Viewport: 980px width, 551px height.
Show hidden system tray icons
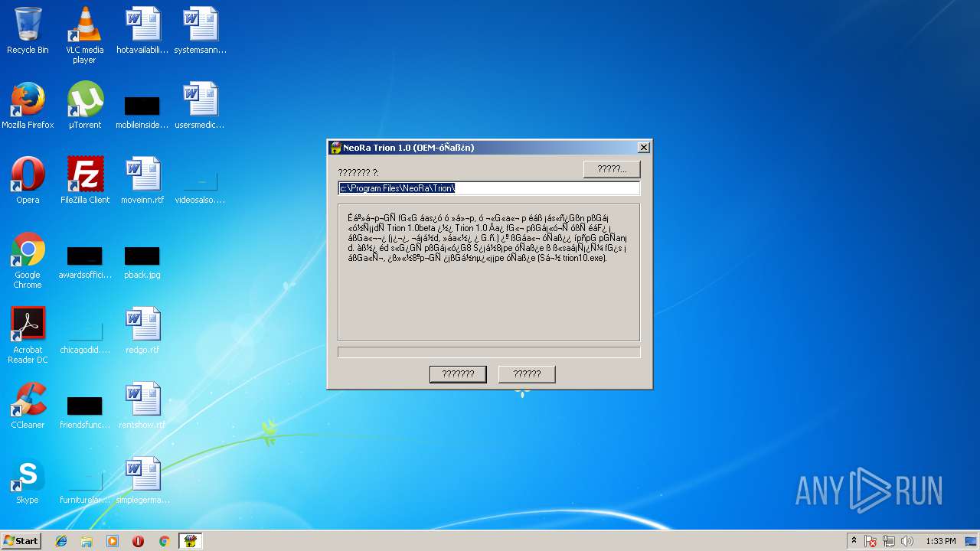(x=854, y=541)
